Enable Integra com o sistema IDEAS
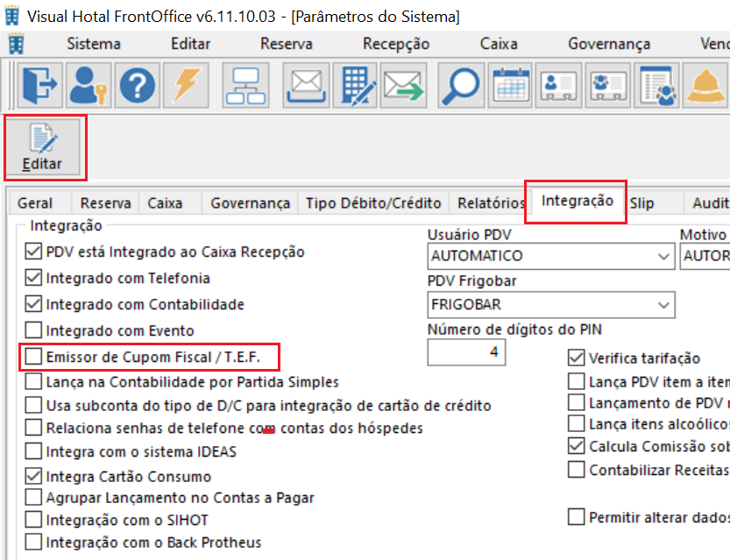The width and height of the screenshot is (730, 560). [33, 451]
